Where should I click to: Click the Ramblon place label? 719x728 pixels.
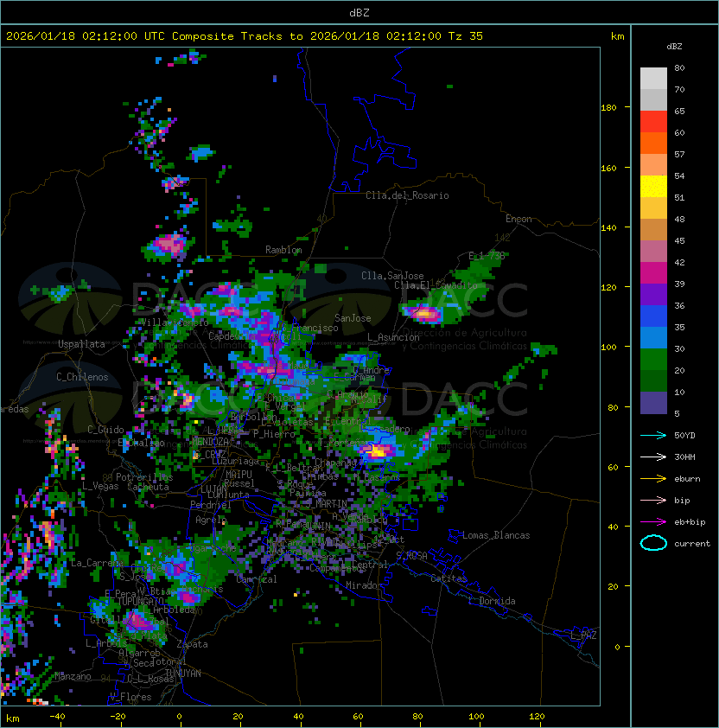[283, 250]
